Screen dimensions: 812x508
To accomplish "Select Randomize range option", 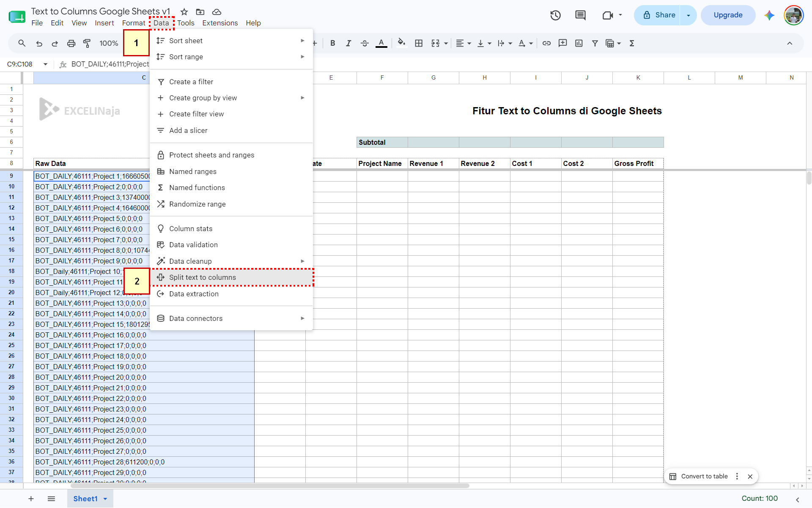I will pyautogui.click(x=232, y=204).
